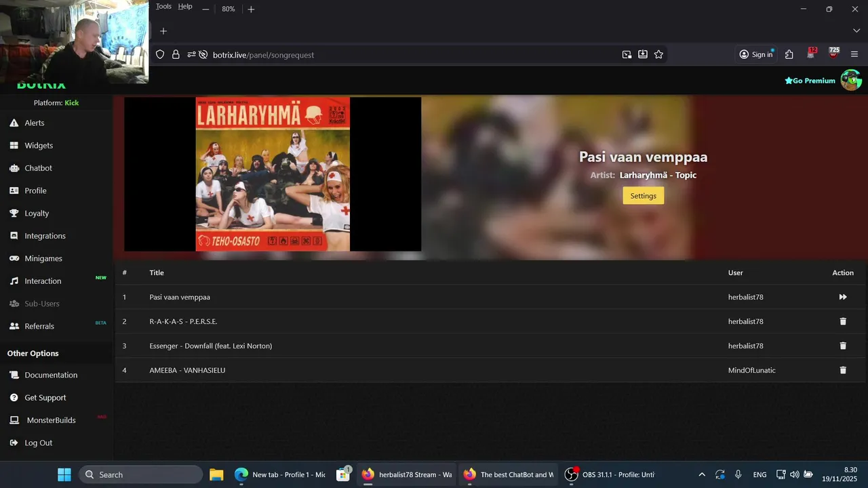Zoom in with the plus button
The height and width of the screenshot is (488, 868).
251,9
